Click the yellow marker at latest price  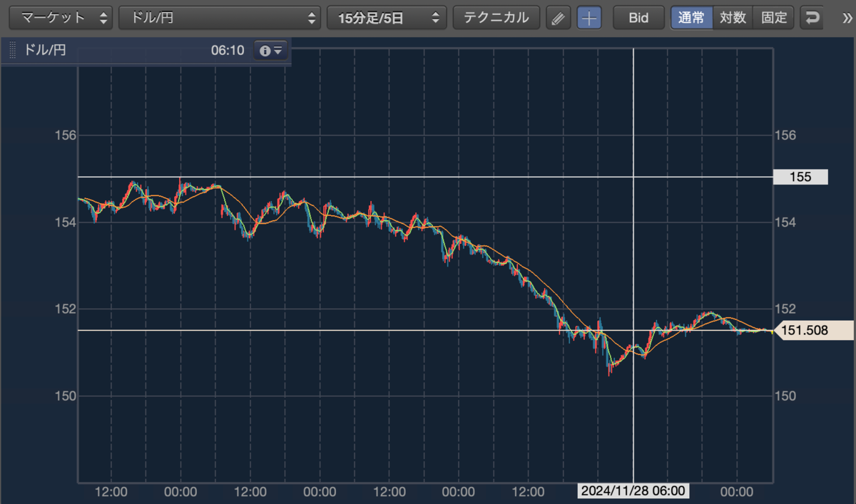point(773,331)
